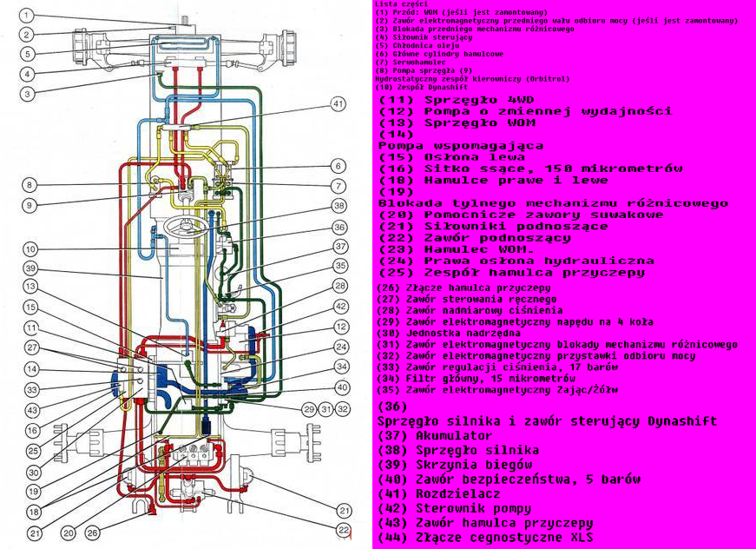Click "(43) Zawór hamulca przyczepy"

[x=485, y=523]
